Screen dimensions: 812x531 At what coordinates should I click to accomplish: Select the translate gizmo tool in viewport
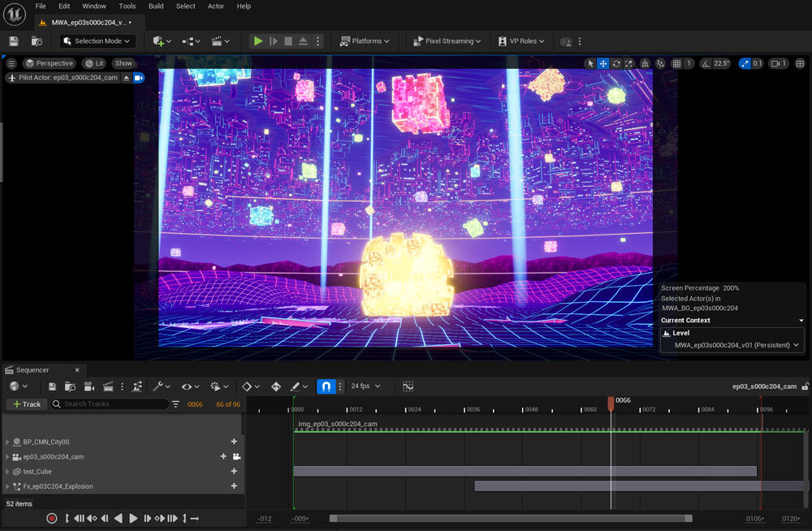pyautogui.click(x=603, y=63)
